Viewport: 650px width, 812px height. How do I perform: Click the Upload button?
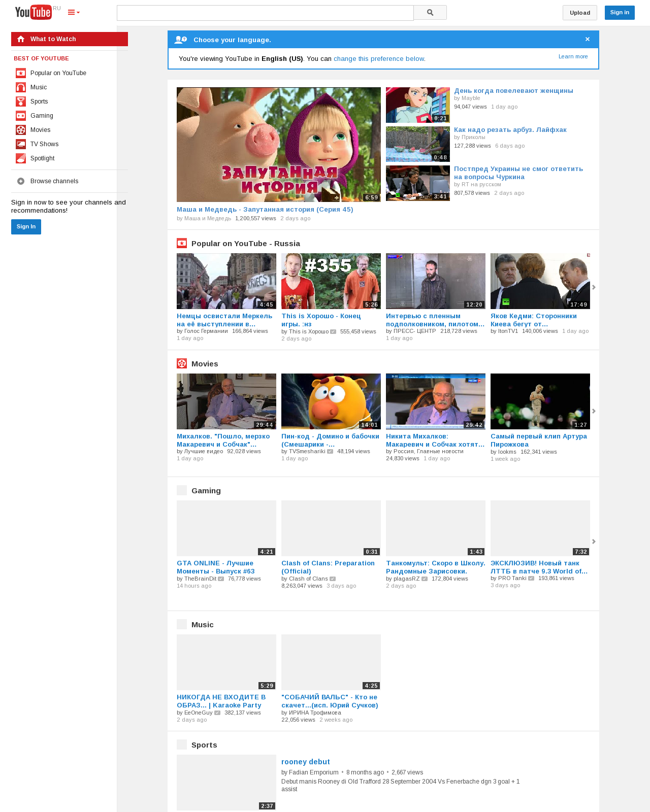coord(580,13)
